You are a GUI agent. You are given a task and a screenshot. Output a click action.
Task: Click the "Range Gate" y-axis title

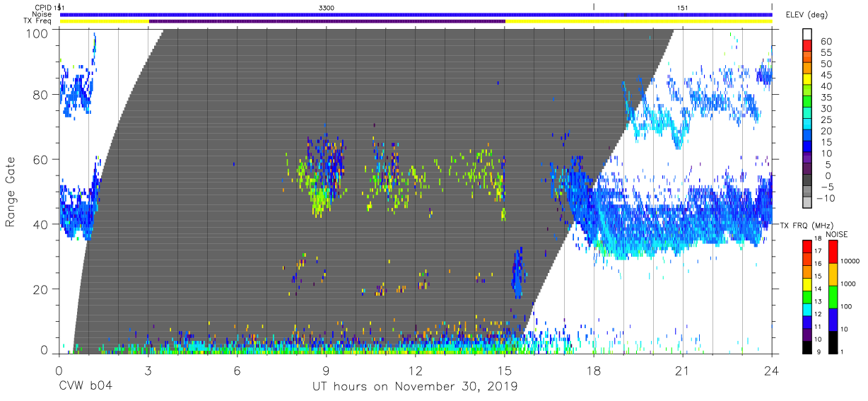(11, 192)
